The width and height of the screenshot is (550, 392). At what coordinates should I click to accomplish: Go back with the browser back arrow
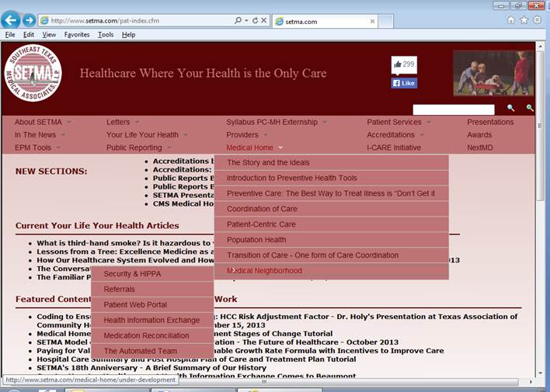pyautogui.click(x=11, y=20)
